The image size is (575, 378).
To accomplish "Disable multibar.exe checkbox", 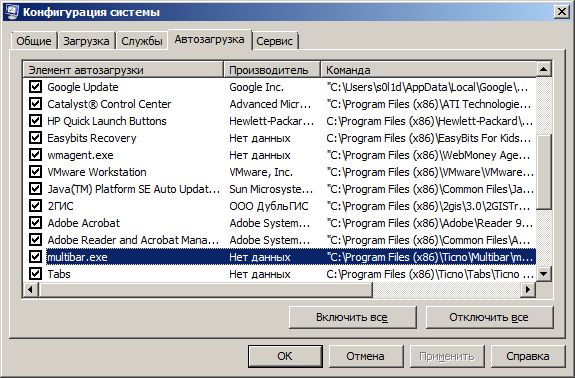I will click(x=35, y=257).
